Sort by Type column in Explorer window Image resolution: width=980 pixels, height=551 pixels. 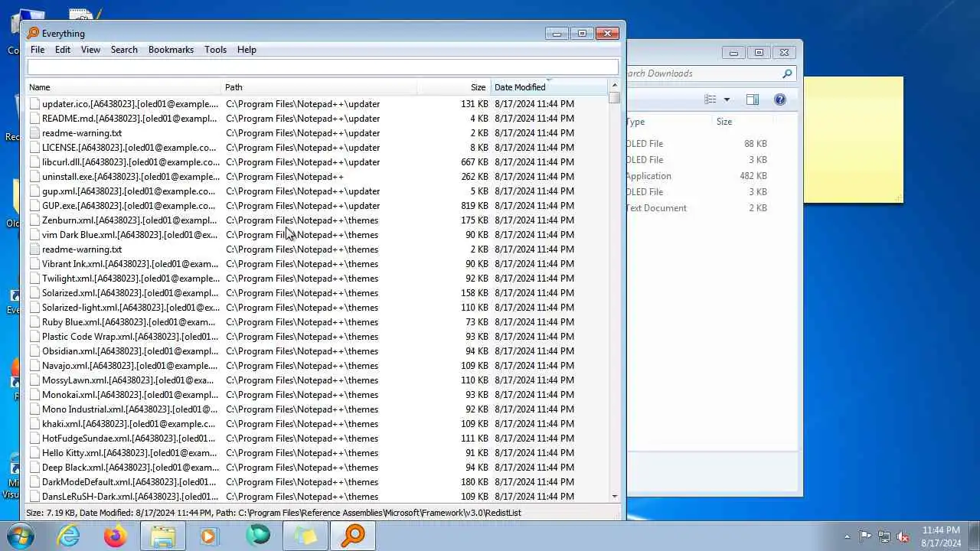[x=668, y=122]
